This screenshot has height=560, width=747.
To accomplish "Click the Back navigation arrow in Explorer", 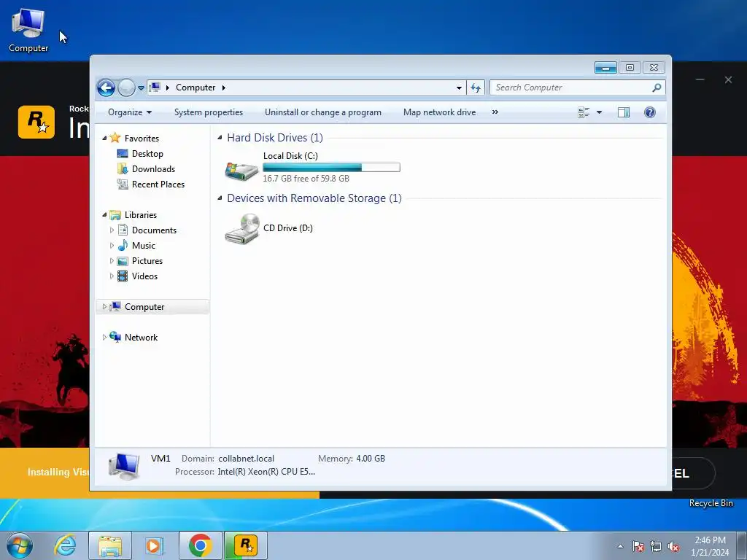I will (106, 87).
